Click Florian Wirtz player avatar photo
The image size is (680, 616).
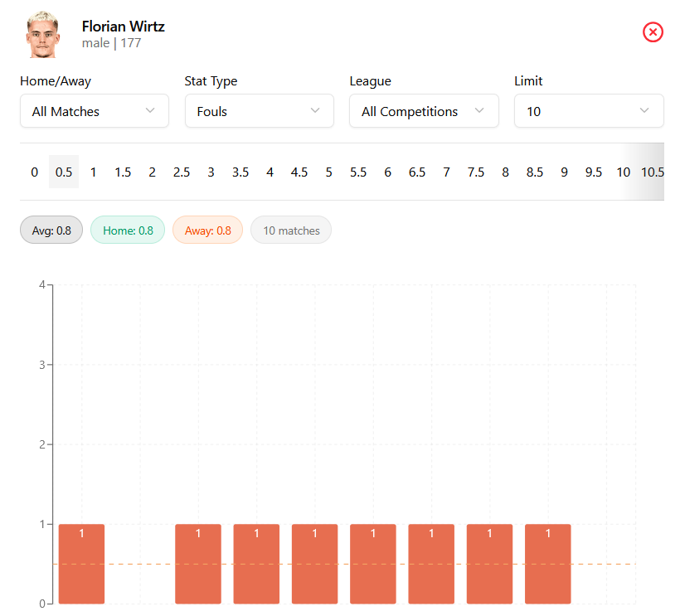[42, 34]
